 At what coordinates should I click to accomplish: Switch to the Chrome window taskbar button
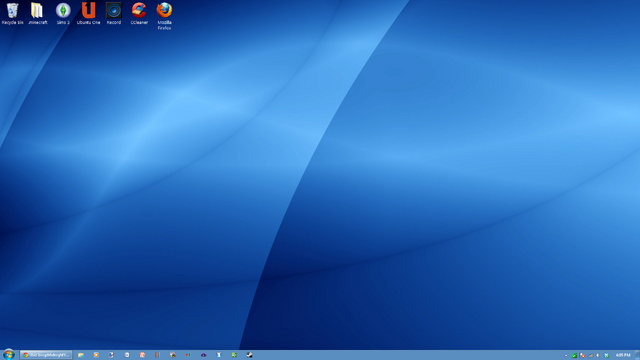46,355
